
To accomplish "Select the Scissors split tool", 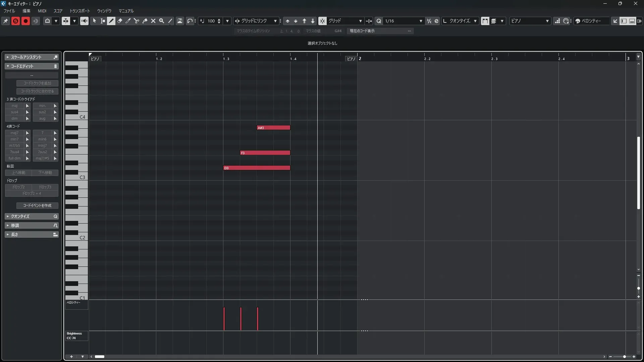I will point(136,21).
